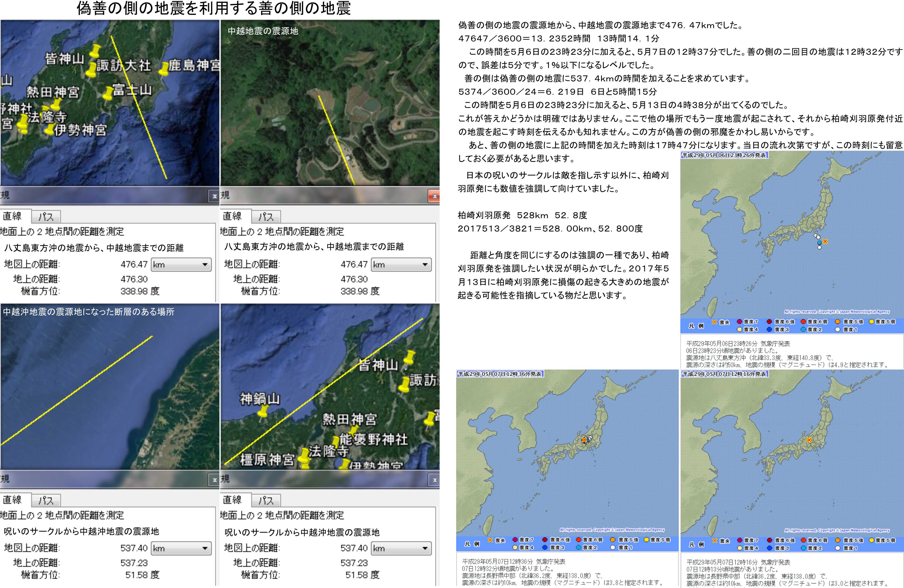The width and height of the screenshot is (904, 588).
Task: Click epicenter marker on the 12時36分発表 map
Action: point(584,439)
